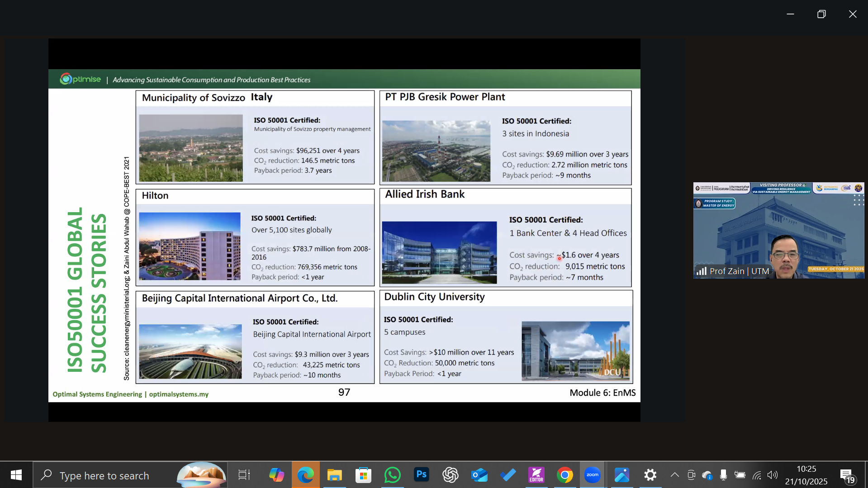Screen dimensions: 868x488
Task: Open Windows Settings gear in the taskbar
Action: click(650, 475)
